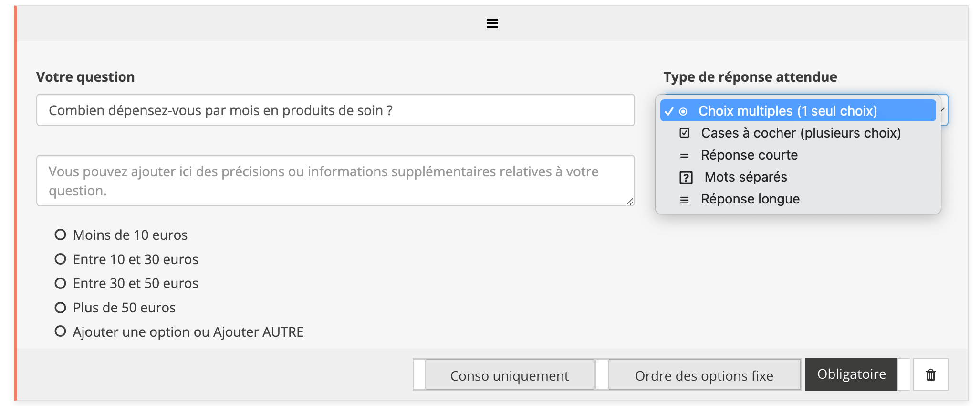Click the checkbox icon beside Cases à cocher
Screen dimensions: 980x406
tap(684, 133)
